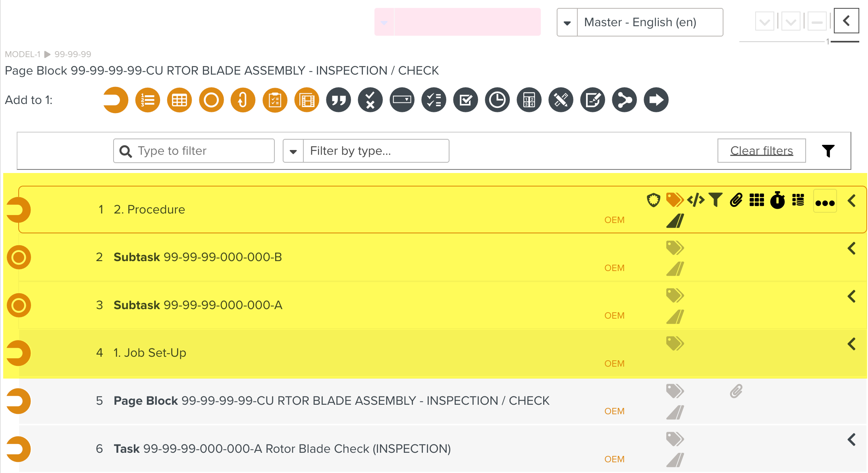Open code view icon on Procedure row

696,200
